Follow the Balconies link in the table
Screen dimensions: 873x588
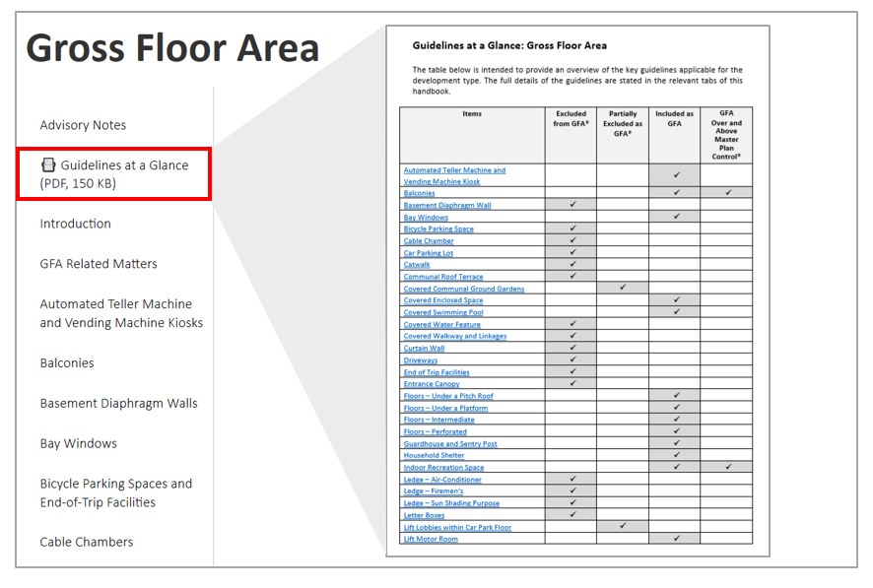click(419, 193)
